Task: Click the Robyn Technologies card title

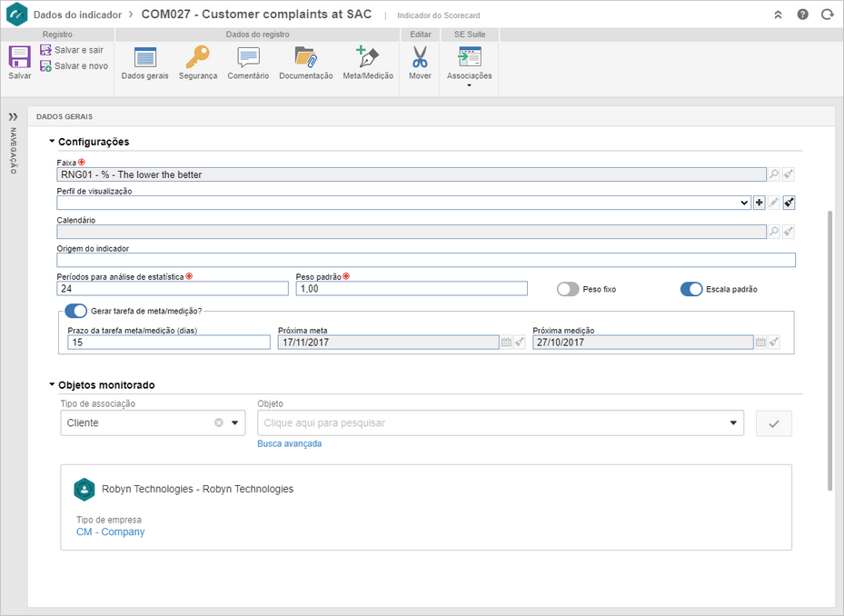Action: point(197,489)
